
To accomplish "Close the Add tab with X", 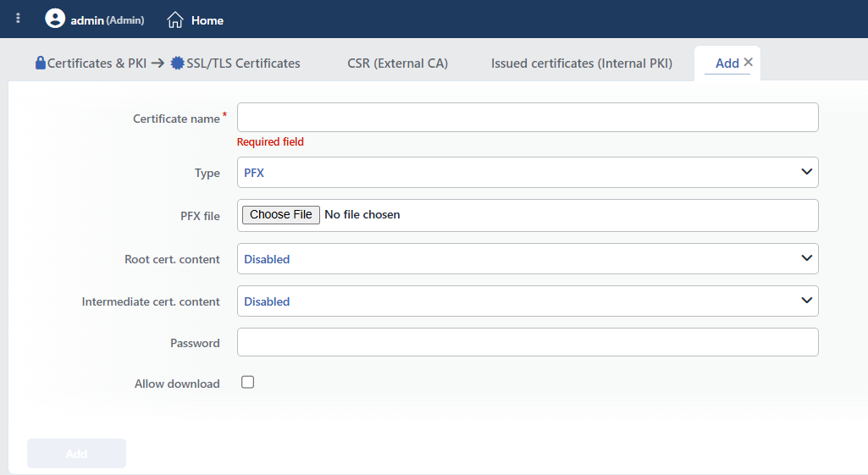I will coord(748,62).
